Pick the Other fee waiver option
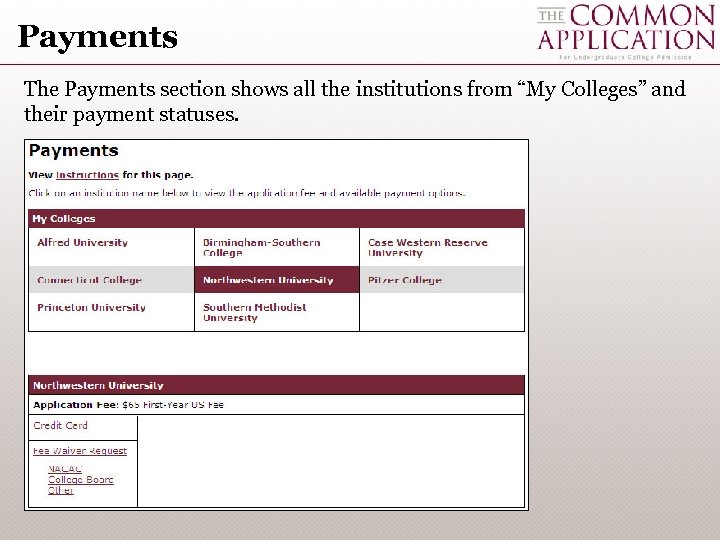The width and height of the screenshot is (720, 540). (x=61, y=490)
